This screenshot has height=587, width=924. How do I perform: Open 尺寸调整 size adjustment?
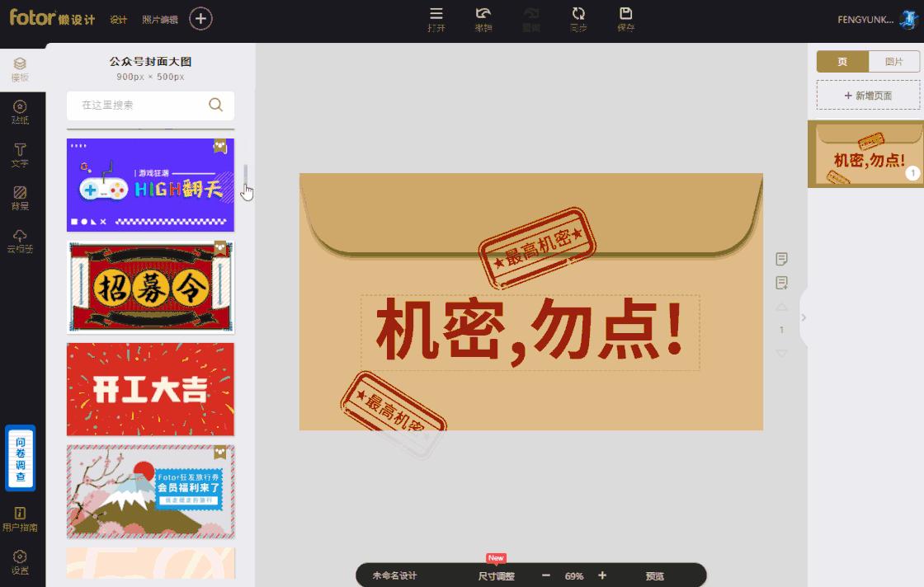tap(496, 576)
